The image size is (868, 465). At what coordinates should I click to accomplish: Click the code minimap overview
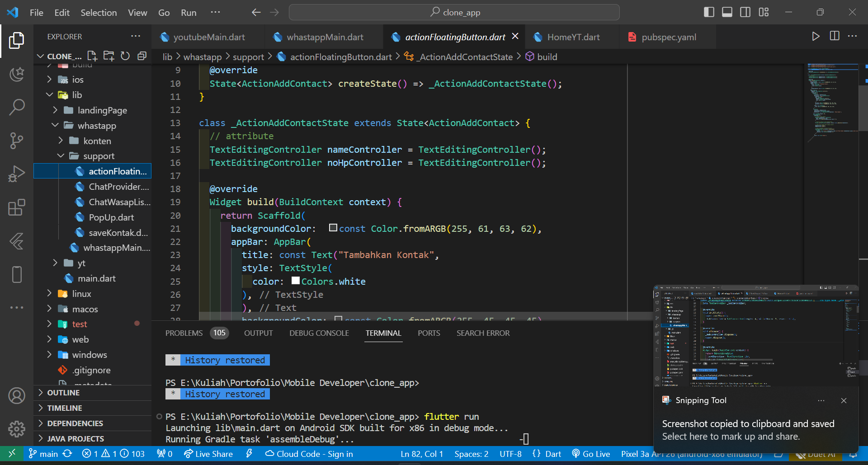833,104
